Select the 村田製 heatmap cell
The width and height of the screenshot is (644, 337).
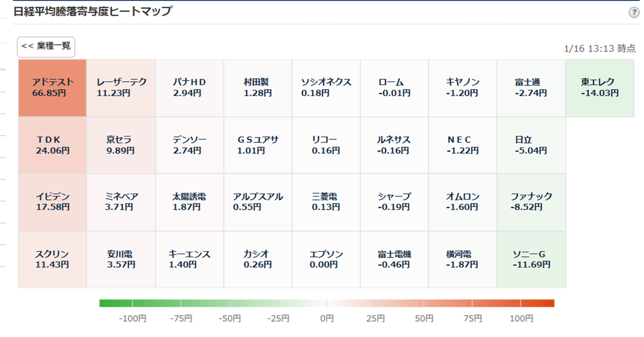click(x=257, y=88)
